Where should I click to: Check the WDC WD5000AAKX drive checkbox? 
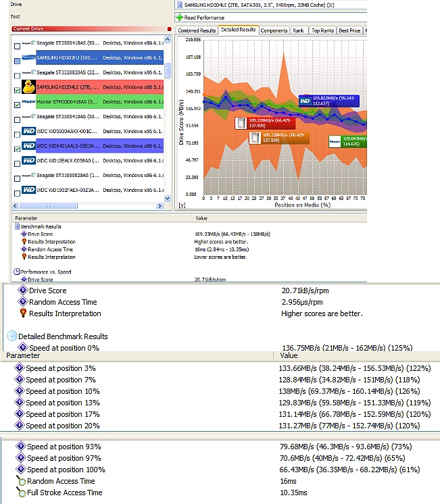(x=18, y=134)
